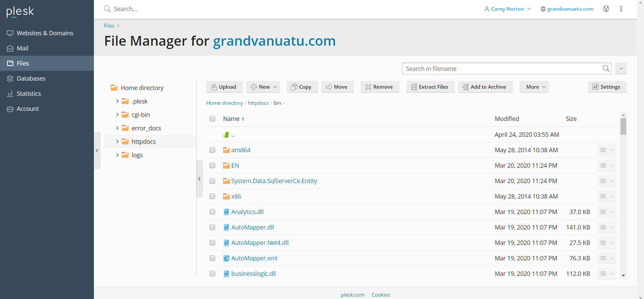Click the x86 folder icon
Viewport: 644px width, 299px height.
[226, 197]
